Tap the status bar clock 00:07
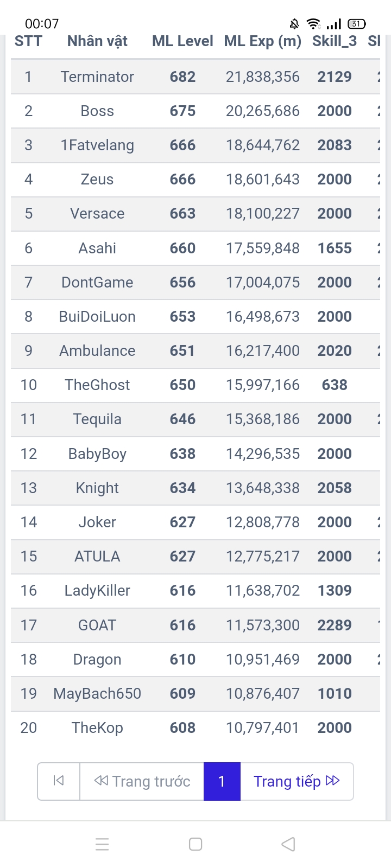 pyautogui.click(x=42, y=24)
